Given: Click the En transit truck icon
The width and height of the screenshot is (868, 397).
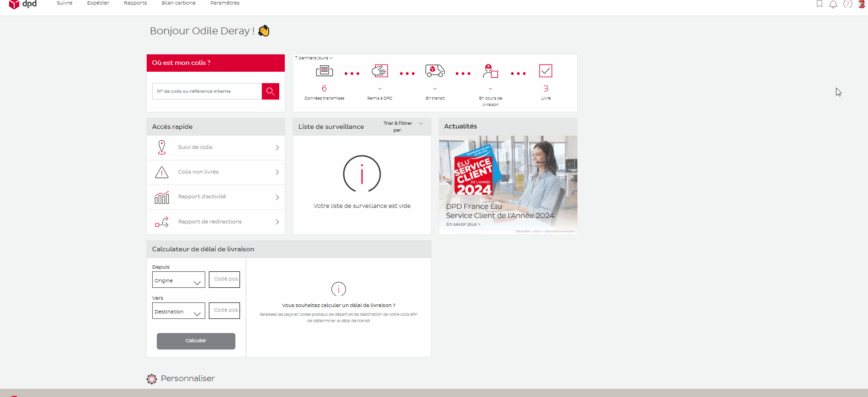Looking at the screenshot, I should coord(435,71).
